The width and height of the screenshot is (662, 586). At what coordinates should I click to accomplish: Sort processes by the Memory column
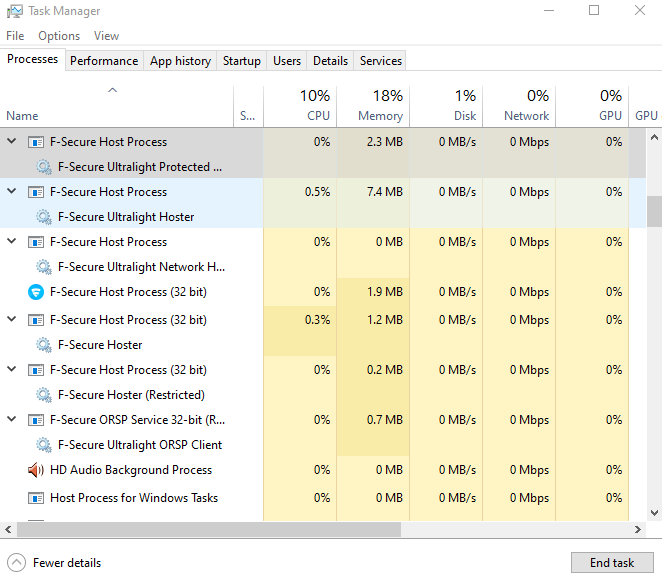pyautogui.click(x=380, y=106)
